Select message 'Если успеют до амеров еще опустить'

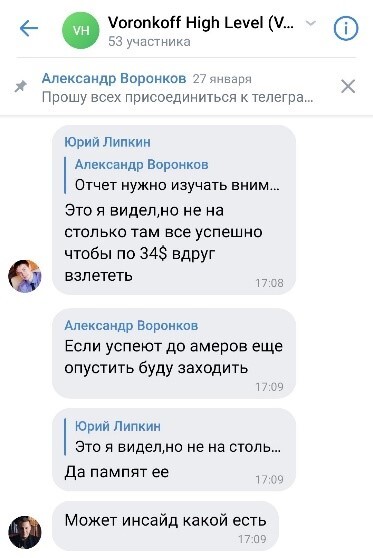174,353
